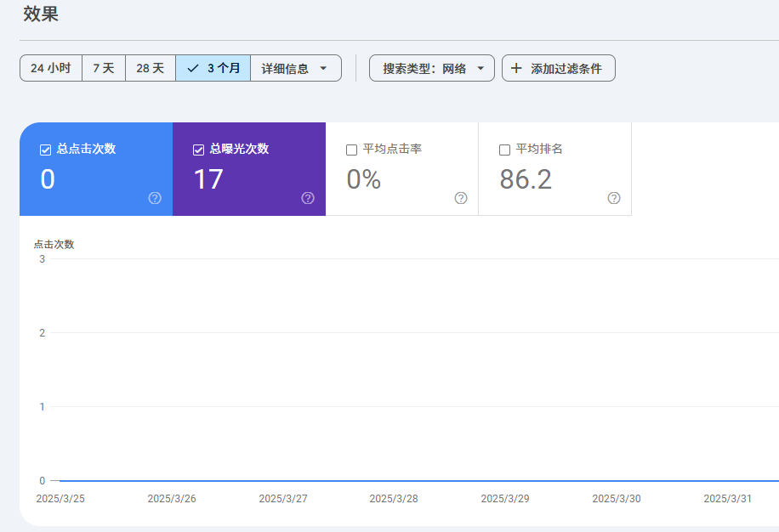Uncheck the 总点击次数 checkbox
Screen dimensions: 779x532
click(46, 150)
